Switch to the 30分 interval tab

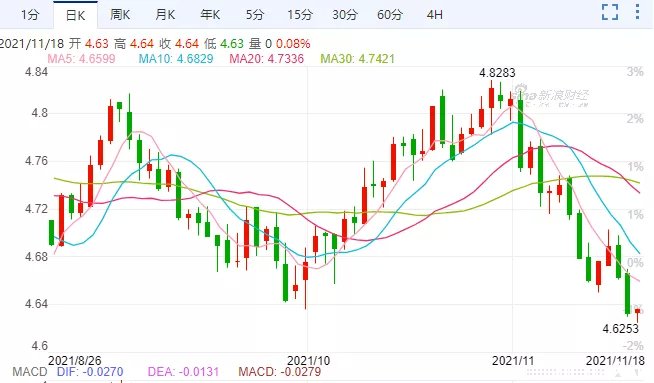[345, 15]
